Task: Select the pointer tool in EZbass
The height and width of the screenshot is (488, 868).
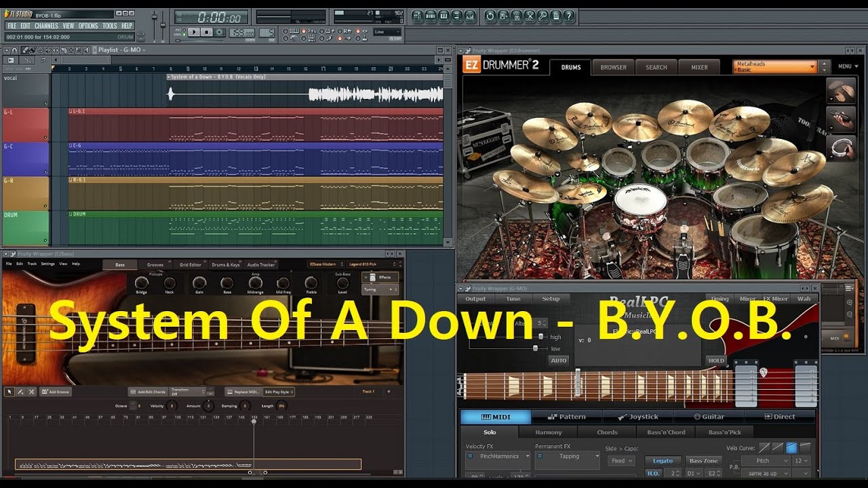Action: pos(9,392)
